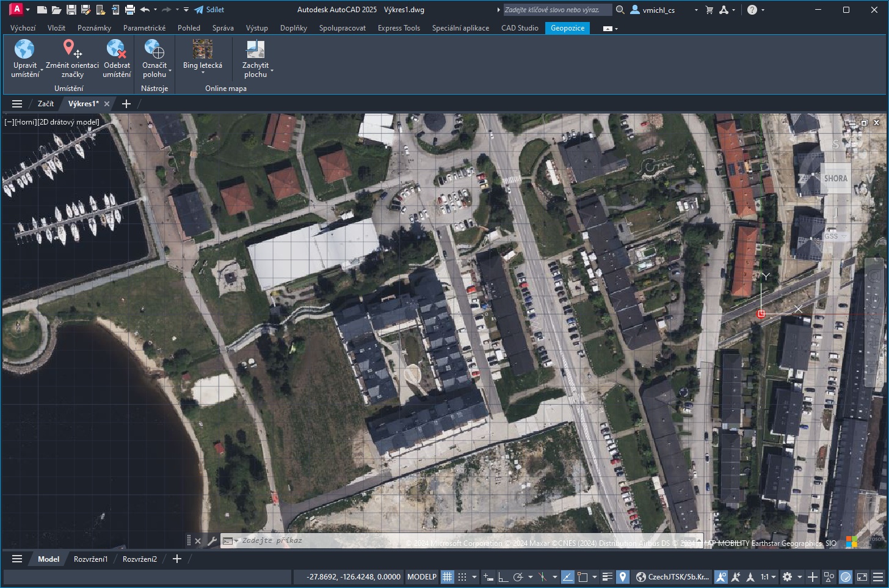Viewport: 889px width, 588px height.
Task: Expand the workspace switching gear dropdown
Action: pyautogui.click(x=799, y=577)
